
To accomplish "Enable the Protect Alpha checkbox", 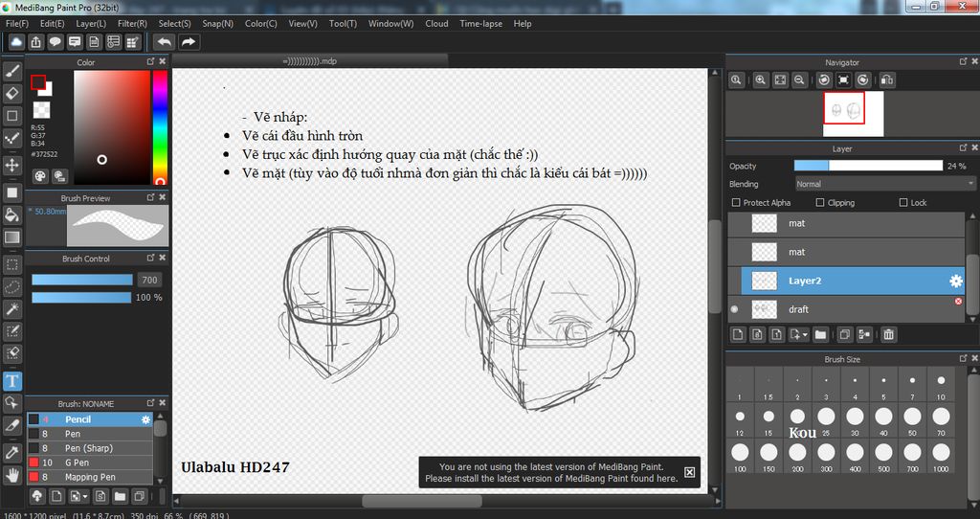I will click(736, 203).
